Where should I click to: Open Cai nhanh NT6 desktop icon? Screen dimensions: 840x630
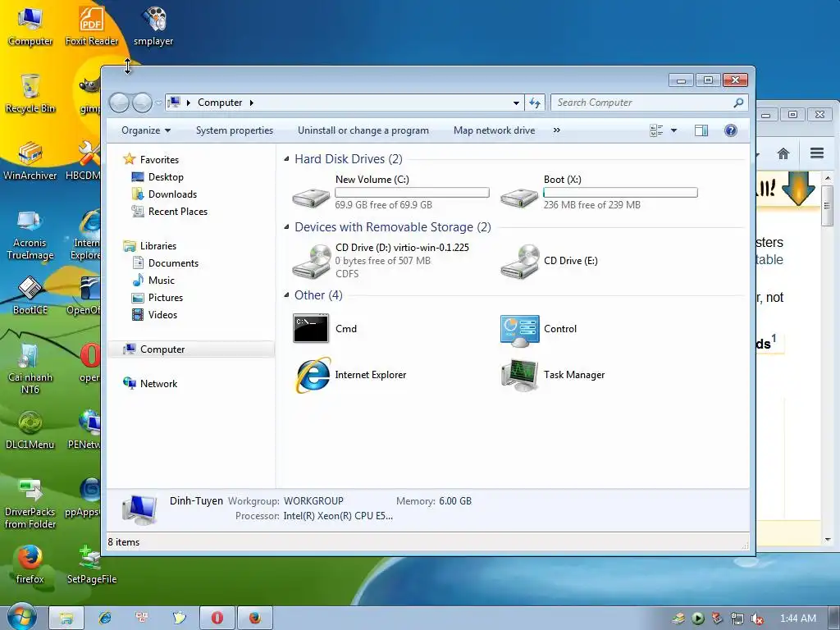click(x=30, y=368)
